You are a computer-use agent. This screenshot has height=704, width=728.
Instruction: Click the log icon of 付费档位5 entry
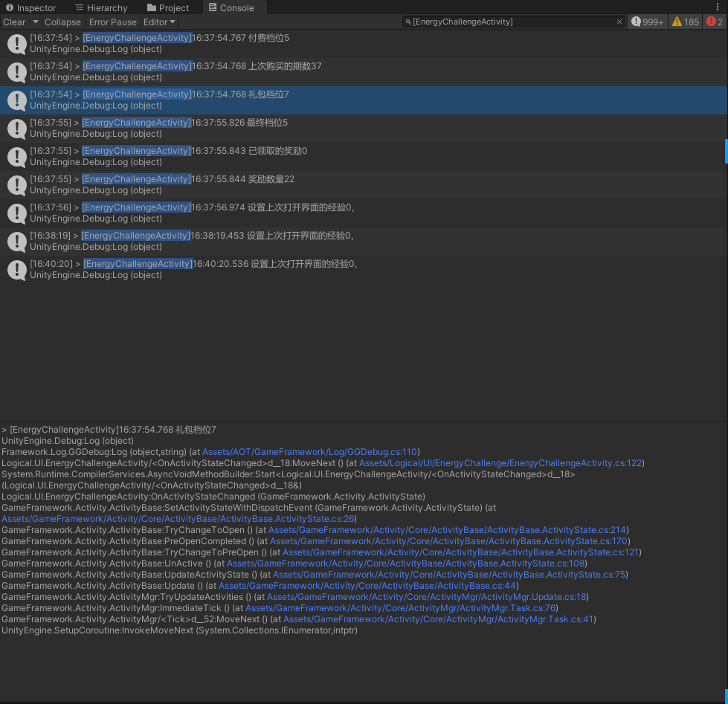coord(16,44)
